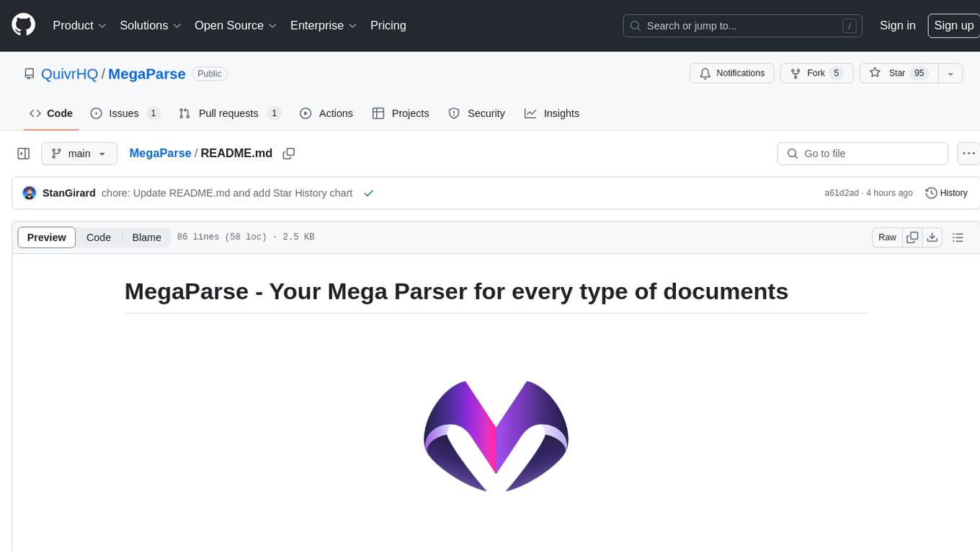Expand the Open Source menu
The width and height of the screenshot is (980, 551).
(x=236, y=25)
